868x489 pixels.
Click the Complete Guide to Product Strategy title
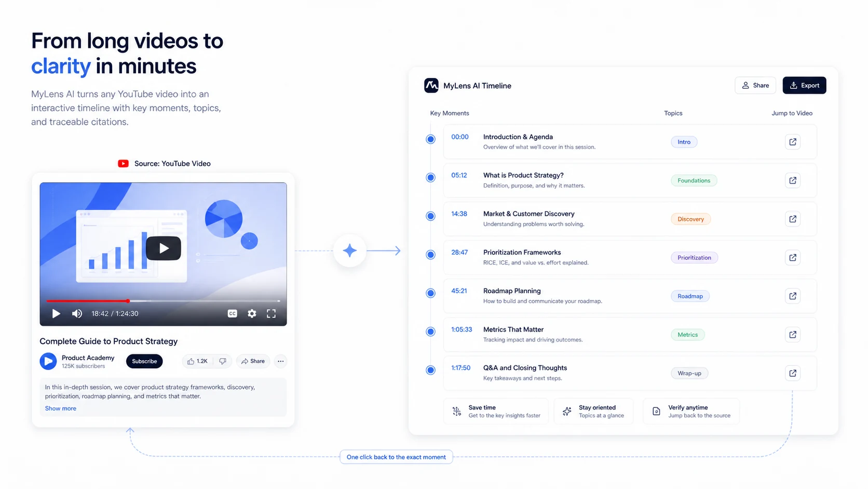click(108, 341)
